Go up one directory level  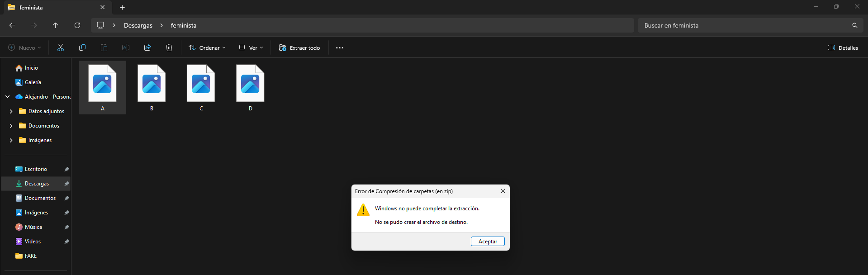pos(56,25)
